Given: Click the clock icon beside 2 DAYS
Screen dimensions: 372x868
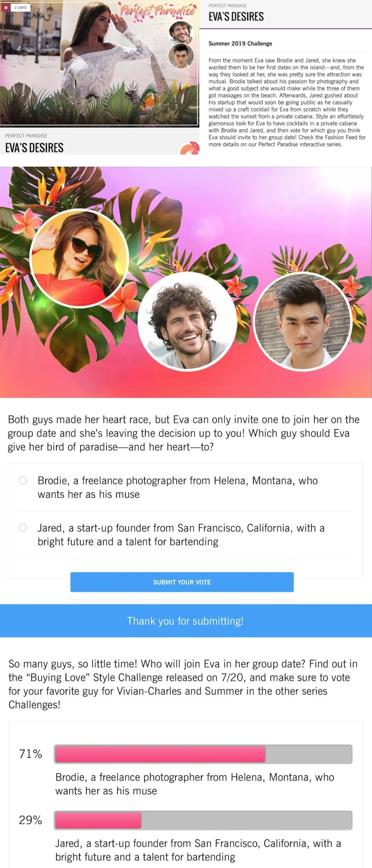Looking at the screenshot, I should tap(6, 7).
